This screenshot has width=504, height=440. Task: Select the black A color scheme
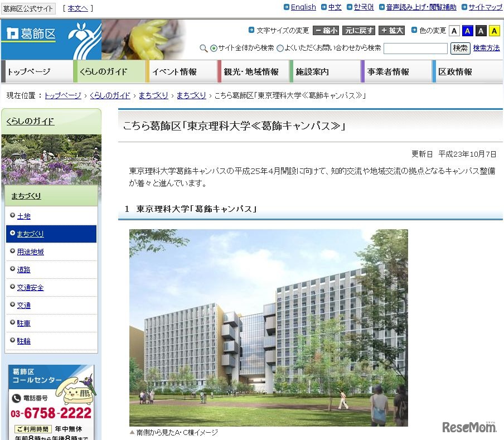pos(481,31)
